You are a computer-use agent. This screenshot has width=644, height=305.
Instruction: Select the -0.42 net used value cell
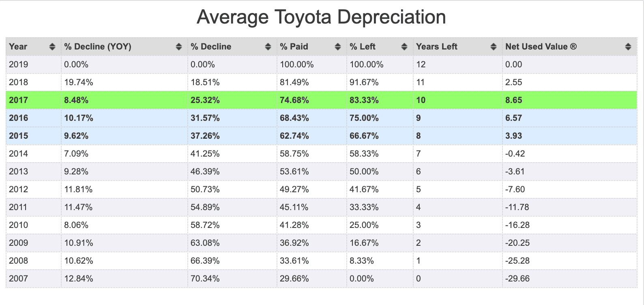(569, 154)
